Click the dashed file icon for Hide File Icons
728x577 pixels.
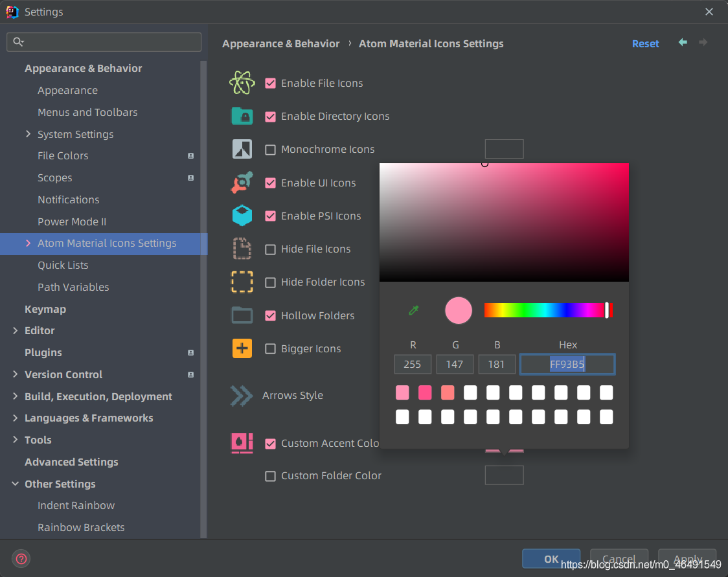coord(242,249)
